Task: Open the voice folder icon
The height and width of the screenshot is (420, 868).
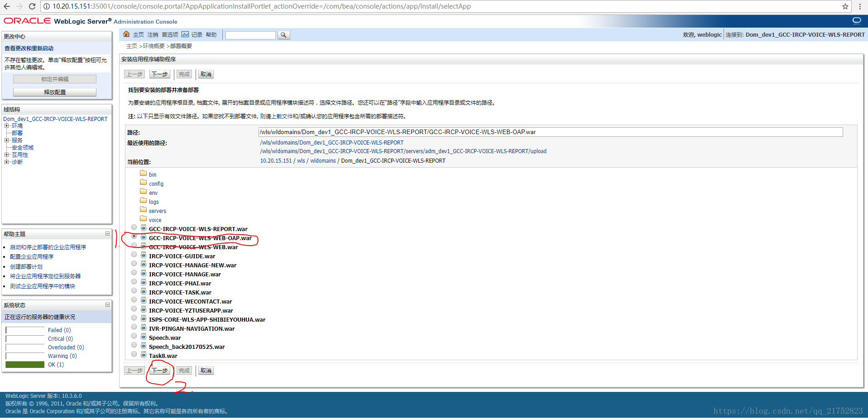Action: (144, 219)
